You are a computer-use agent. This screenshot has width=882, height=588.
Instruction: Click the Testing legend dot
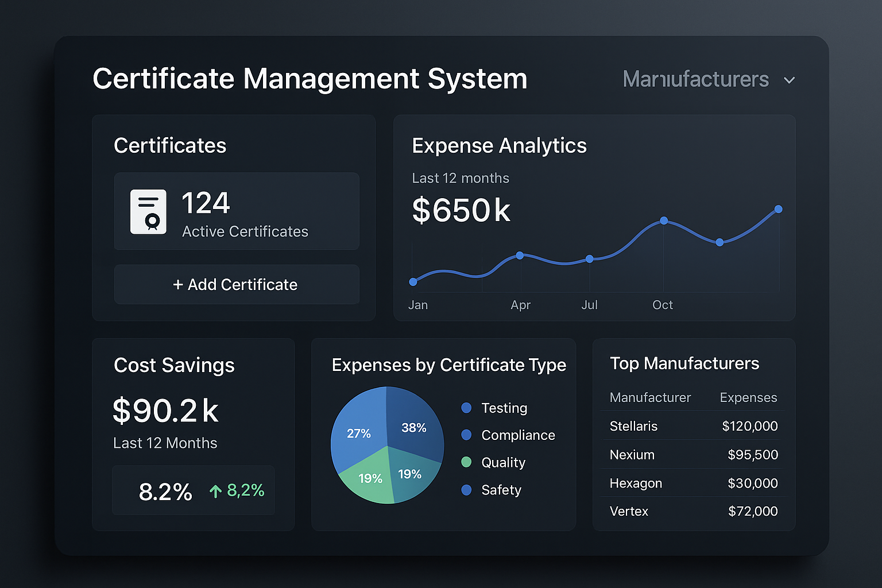coord(466,408)
